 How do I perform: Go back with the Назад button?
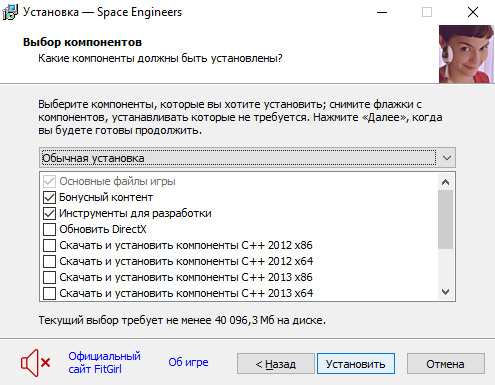pos(276,364)
